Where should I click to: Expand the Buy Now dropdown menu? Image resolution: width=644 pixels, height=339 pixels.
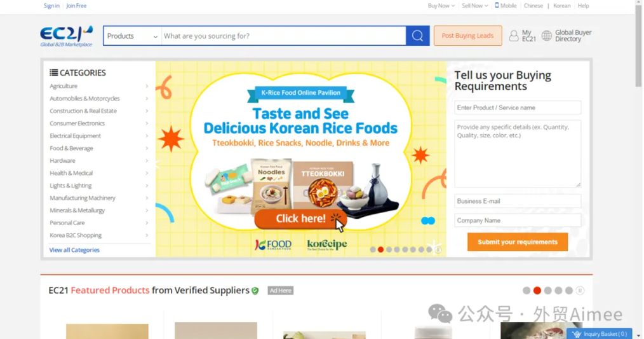click(441, 6)
